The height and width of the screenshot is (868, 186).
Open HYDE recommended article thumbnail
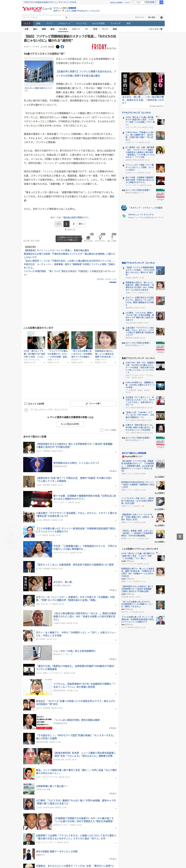(x=35, y=340)
